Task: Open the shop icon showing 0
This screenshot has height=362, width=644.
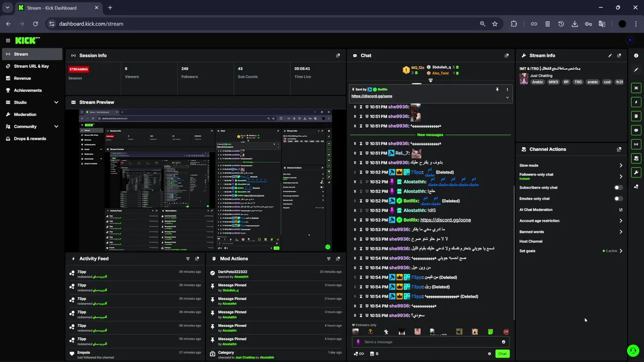Action: tap(374, 353)
